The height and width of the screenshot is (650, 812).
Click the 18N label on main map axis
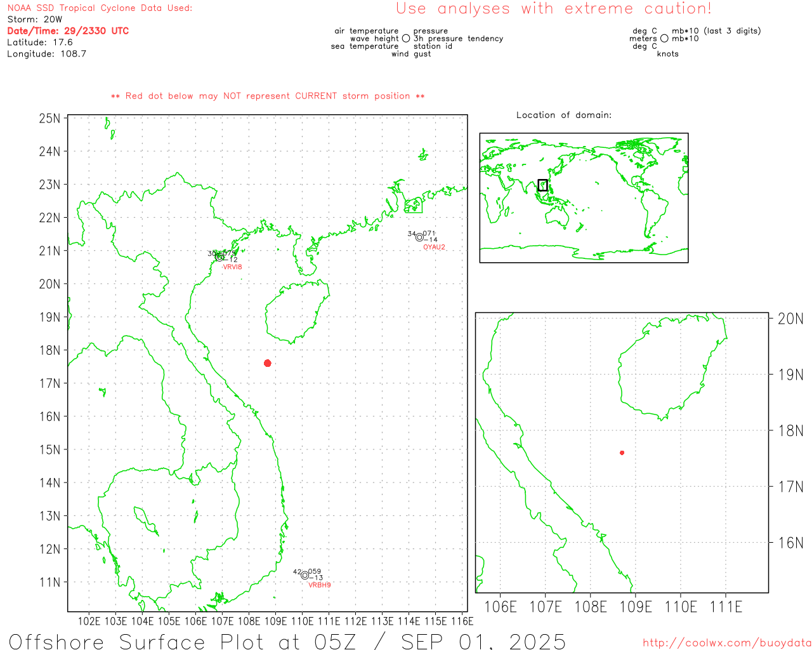tap(49, 350)
